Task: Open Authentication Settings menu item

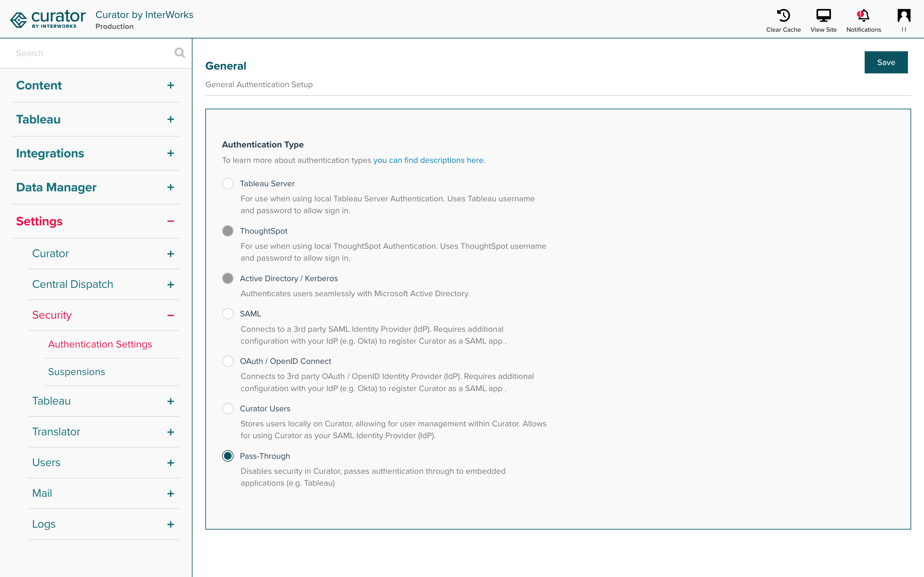Action: tap(100, 344)
